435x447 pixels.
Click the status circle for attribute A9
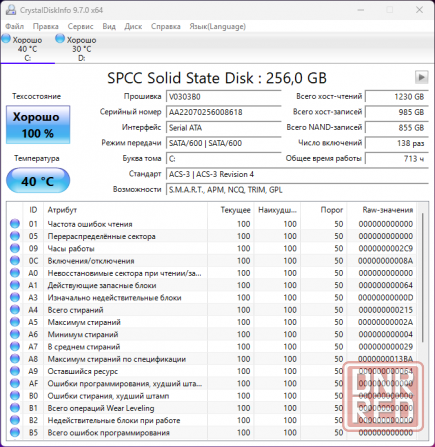15,371
